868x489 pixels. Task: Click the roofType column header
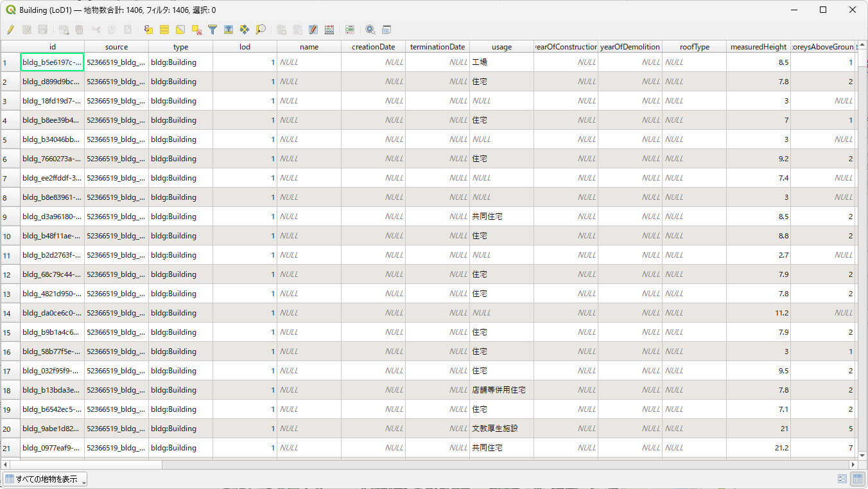click(x=695, y=47)
